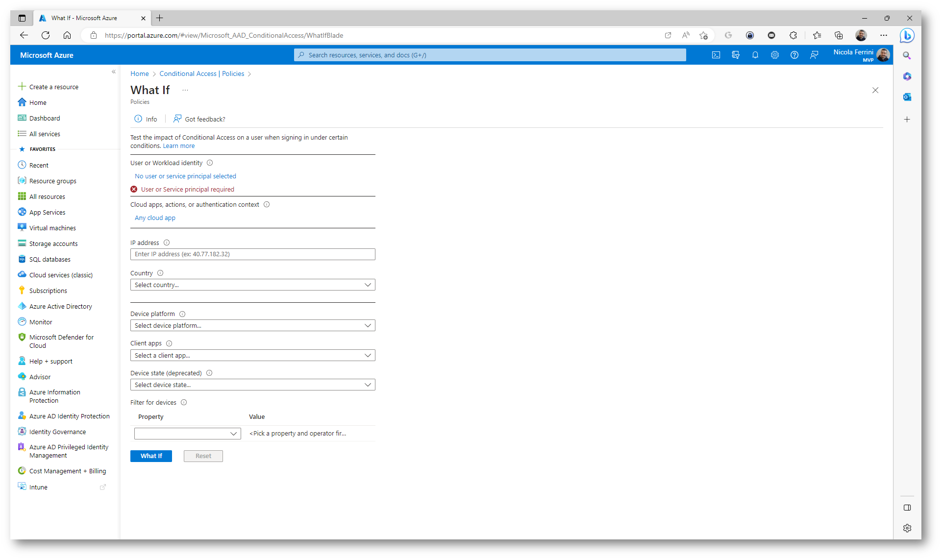Show info tooltip for Device platform
The width and height of the screenshot is (942, 560).
point(182,314)
